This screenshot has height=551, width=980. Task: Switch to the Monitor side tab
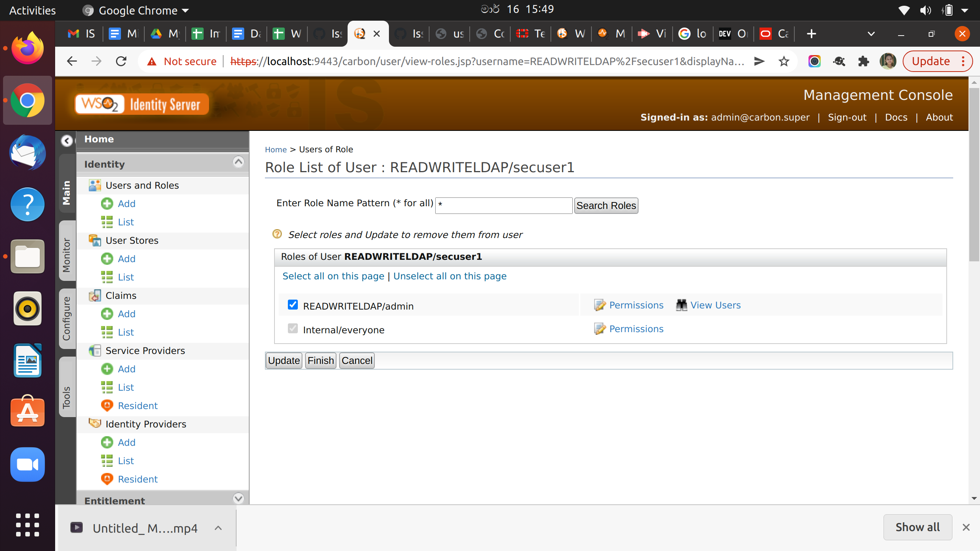tap(67, 254)
